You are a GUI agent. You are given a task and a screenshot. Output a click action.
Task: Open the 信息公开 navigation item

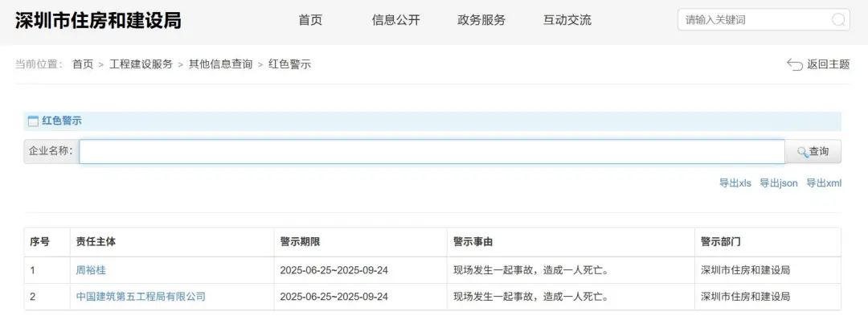tap(395, 20)
